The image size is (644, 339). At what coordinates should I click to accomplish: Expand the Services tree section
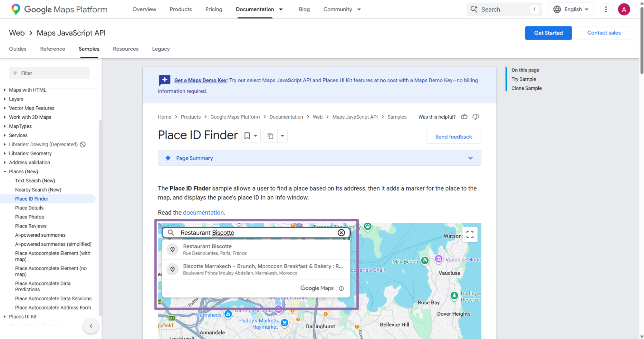5,135
